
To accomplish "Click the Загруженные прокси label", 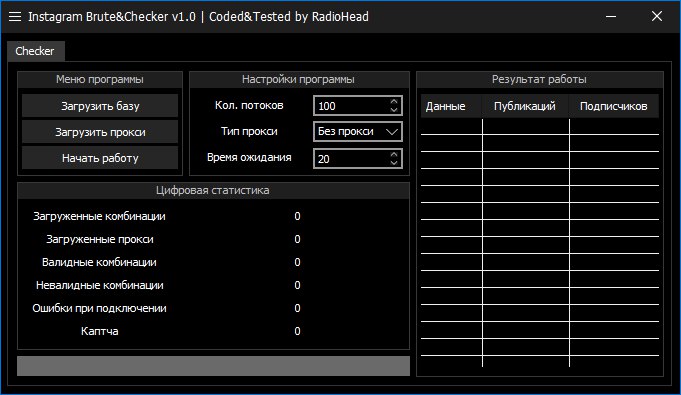I will click(x=99, y=239).
